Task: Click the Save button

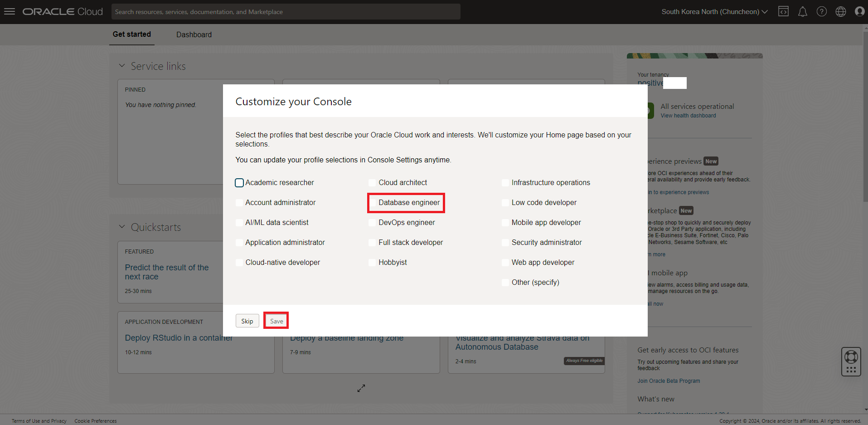Action: point(276,321)
